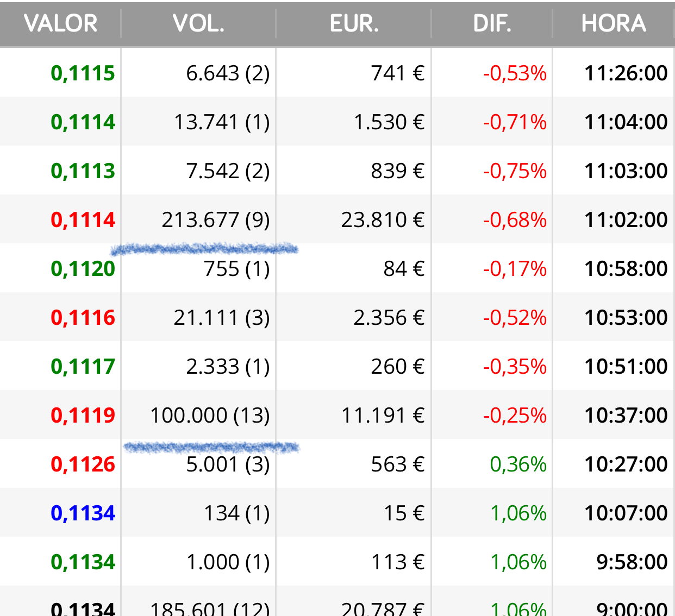Click the VALOR column header
The image size is (675, 616).
[60, 23]
